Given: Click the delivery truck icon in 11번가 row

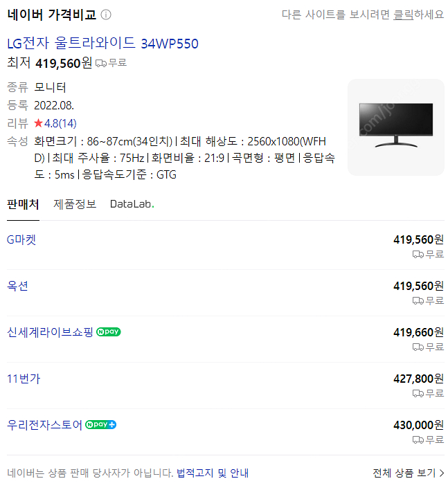Looking at the screenshot, I should [x=418, y=393].
